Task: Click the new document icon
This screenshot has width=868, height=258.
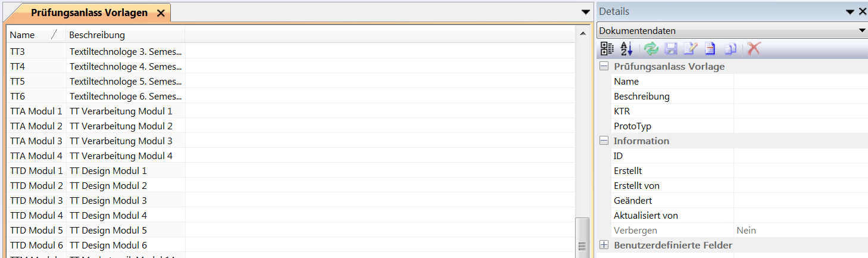Action: (710, 49)
